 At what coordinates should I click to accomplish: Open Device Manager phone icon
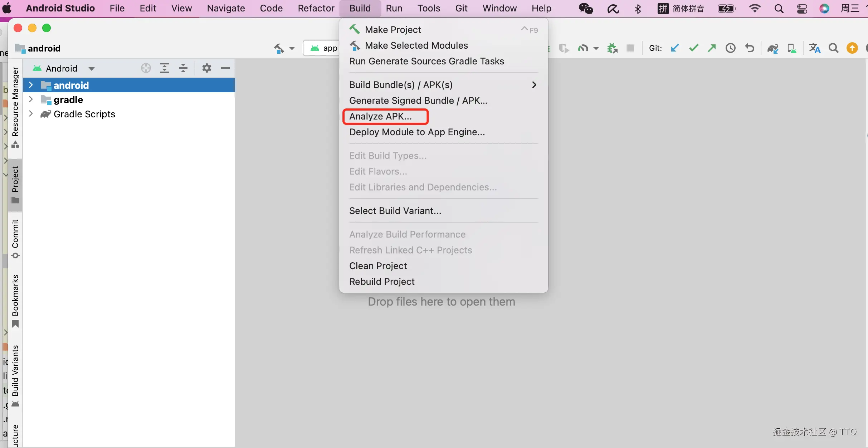point(791,48)
